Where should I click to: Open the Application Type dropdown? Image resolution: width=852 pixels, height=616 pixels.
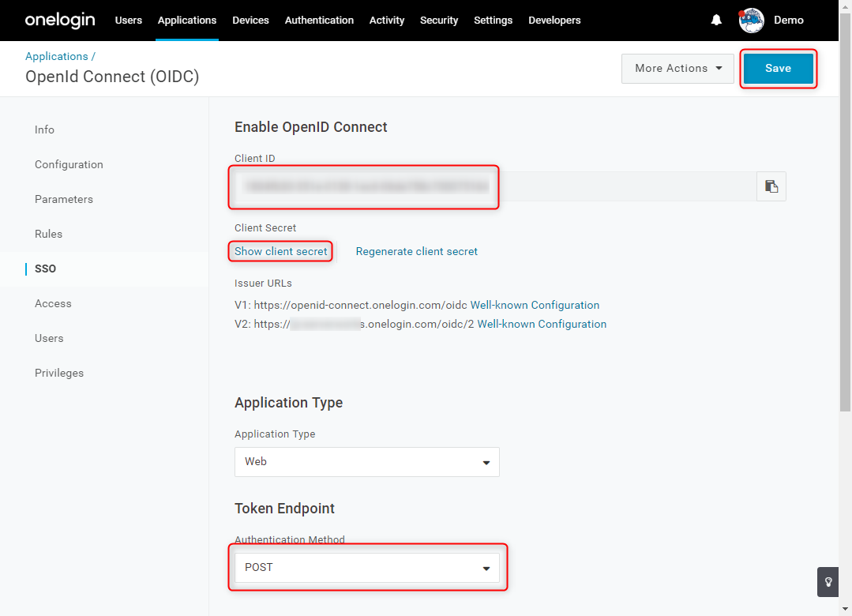[366, 461]
